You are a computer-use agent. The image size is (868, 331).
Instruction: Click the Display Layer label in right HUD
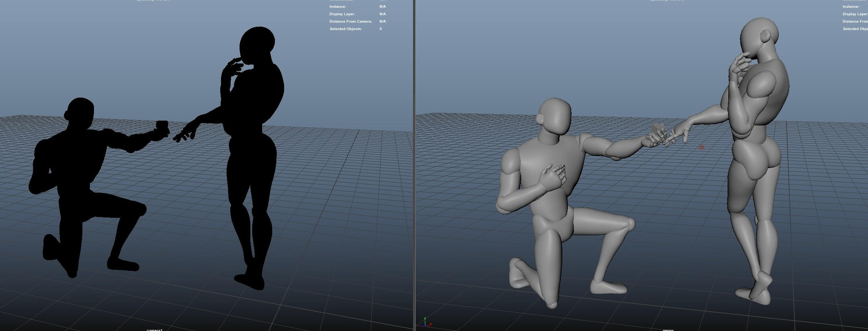click(855, 14)
